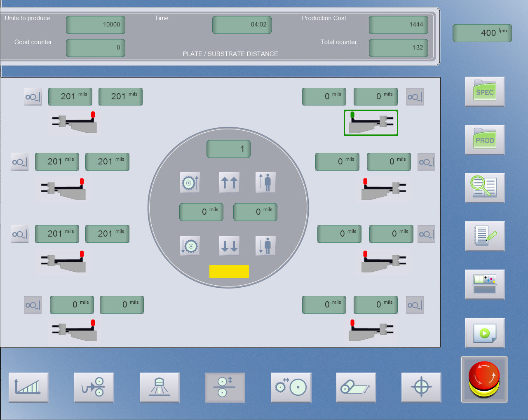
Task: Open the PROD folder
Action: (484, 140)
